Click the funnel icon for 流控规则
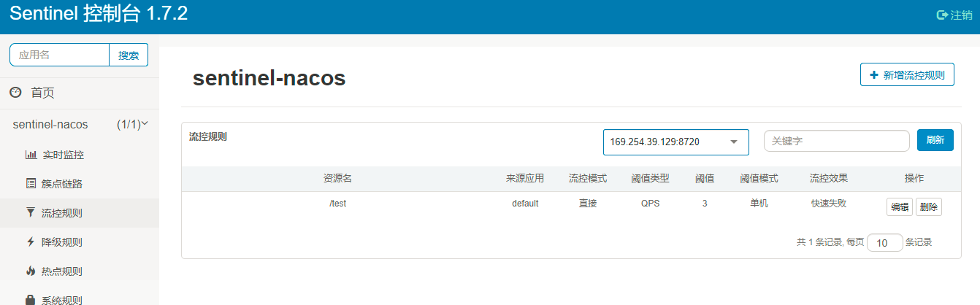Screen dimensions: 980x305 pyautogui.click(x=30, y=212)
